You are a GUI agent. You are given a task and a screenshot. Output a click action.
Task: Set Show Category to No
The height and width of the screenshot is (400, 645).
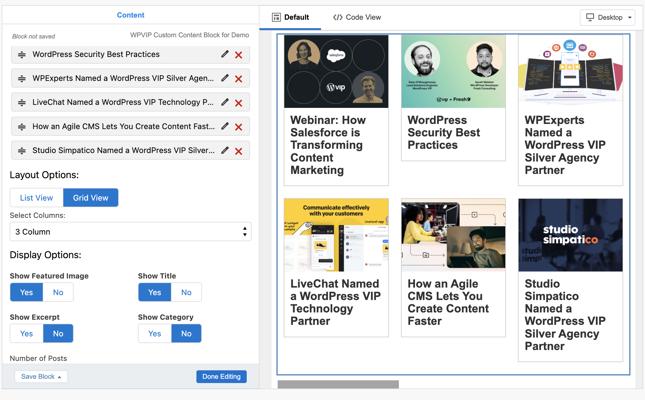pyautogui.click(x=186, y=333)
